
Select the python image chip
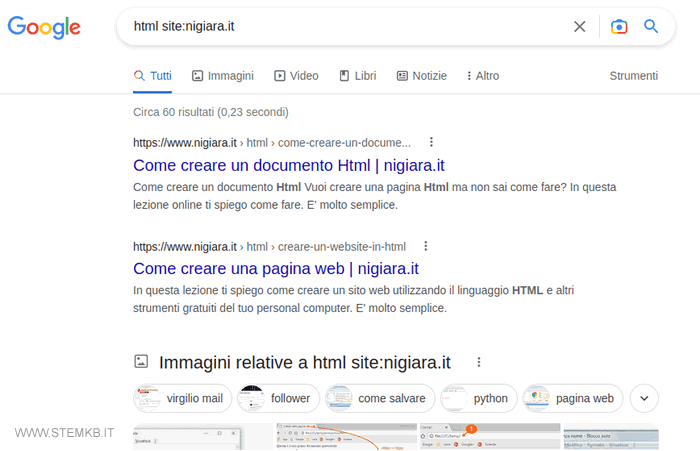pyautogui.click(x=479, y=398)
